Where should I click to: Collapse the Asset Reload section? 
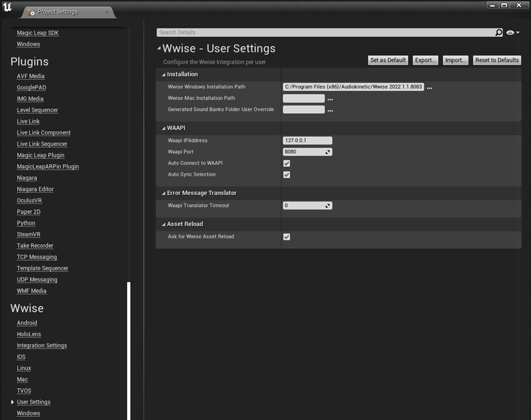pyautogui.click(x=163, y=224)
